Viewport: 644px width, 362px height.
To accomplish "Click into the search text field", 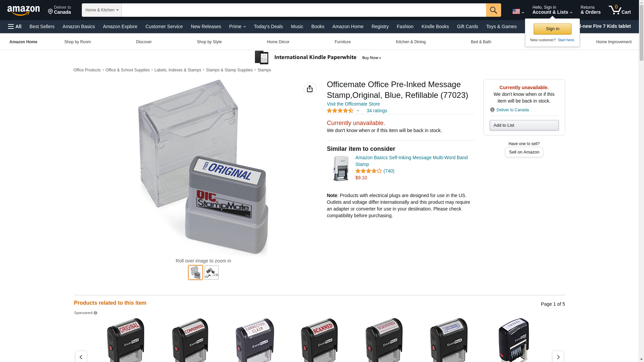I will pos(304,10).
